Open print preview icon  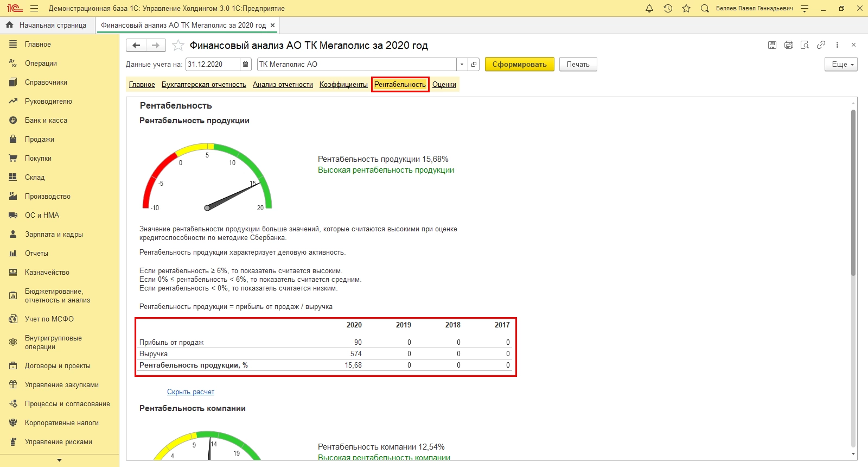tap(805, 45)
